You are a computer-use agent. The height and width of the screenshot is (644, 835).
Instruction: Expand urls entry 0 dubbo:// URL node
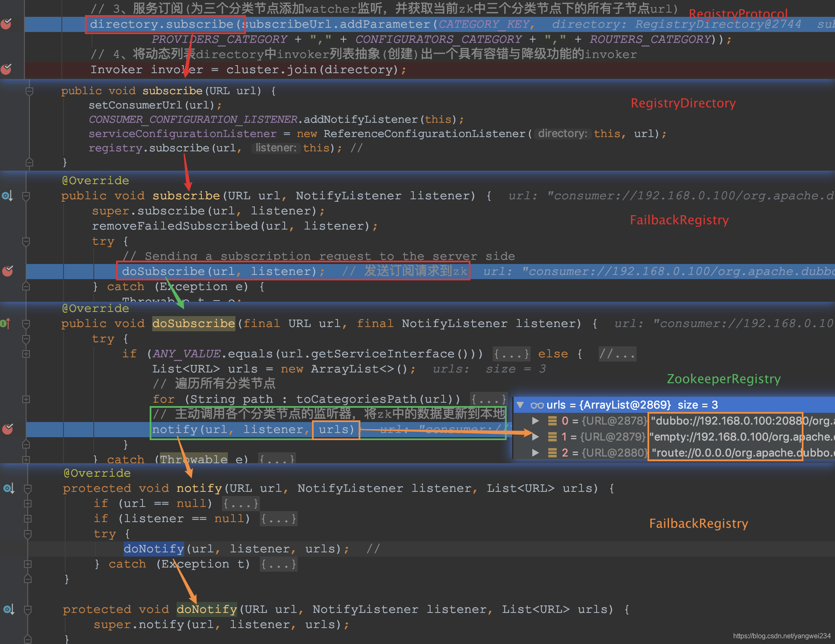[x=535, y=421]
